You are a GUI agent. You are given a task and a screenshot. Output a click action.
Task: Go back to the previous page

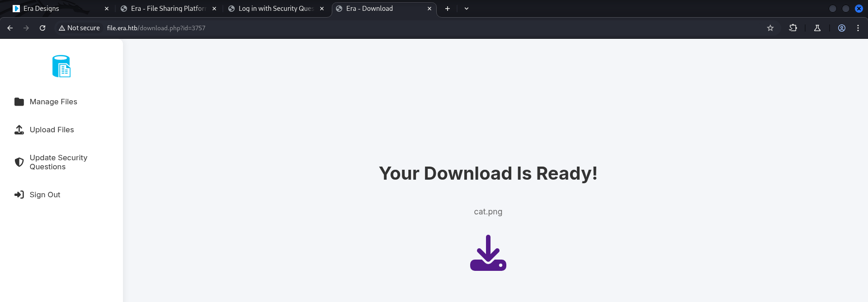pyautogui.click(x=10, y=28)
